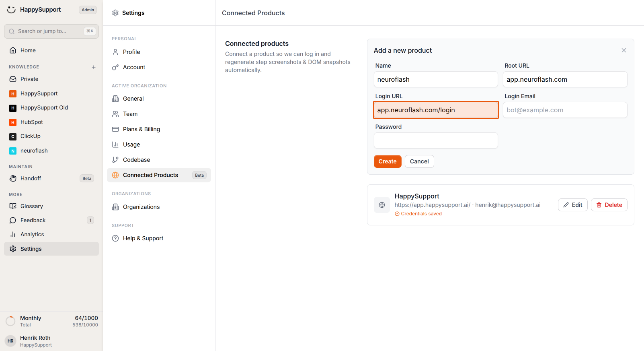The width and height of the screenshot is (644, 351).
Task: Click the Feedback count badge showing 1
Action: [x=90, y=220]
